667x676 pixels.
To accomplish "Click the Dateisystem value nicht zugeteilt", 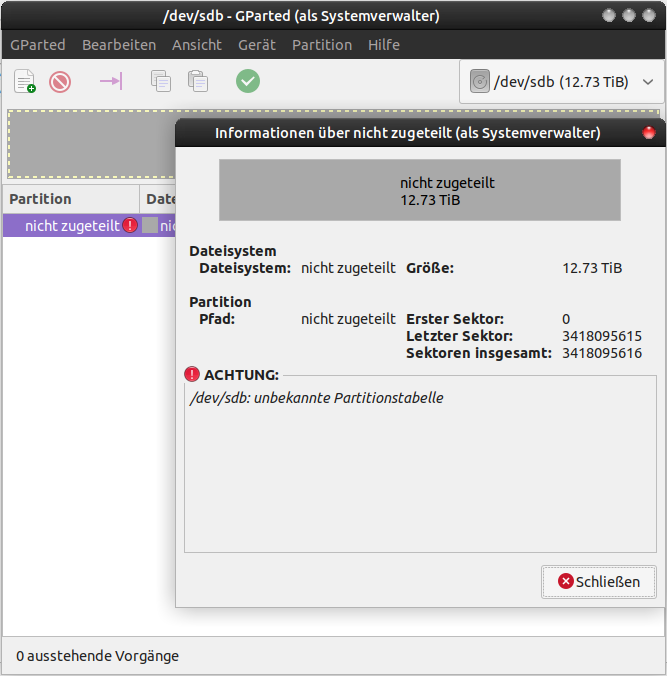I will click(x=348, y=268).
